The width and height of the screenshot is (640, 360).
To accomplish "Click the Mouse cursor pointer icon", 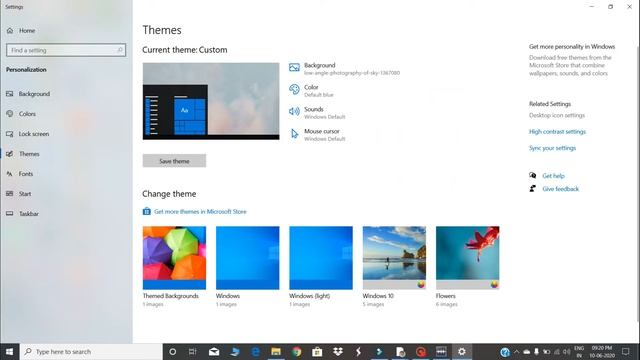I will click(294, 133).
